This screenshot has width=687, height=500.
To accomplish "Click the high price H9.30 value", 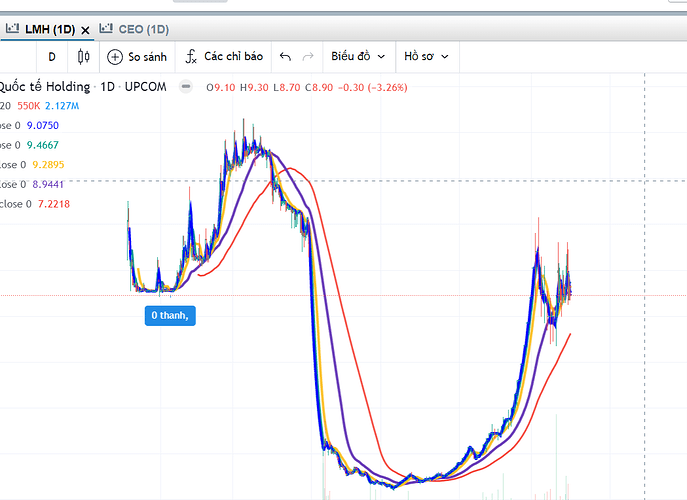I will (254, 88).
